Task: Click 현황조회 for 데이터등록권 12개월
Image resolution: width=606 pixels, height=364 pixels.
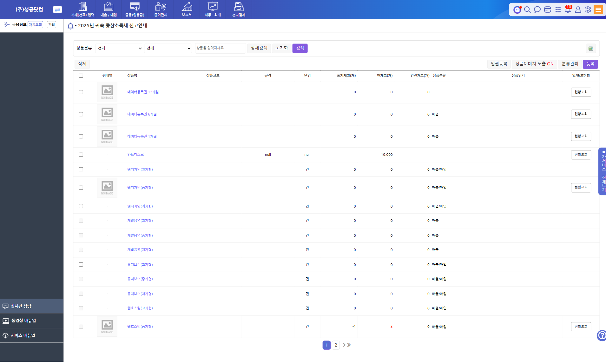Action: [x=581, y=92]
